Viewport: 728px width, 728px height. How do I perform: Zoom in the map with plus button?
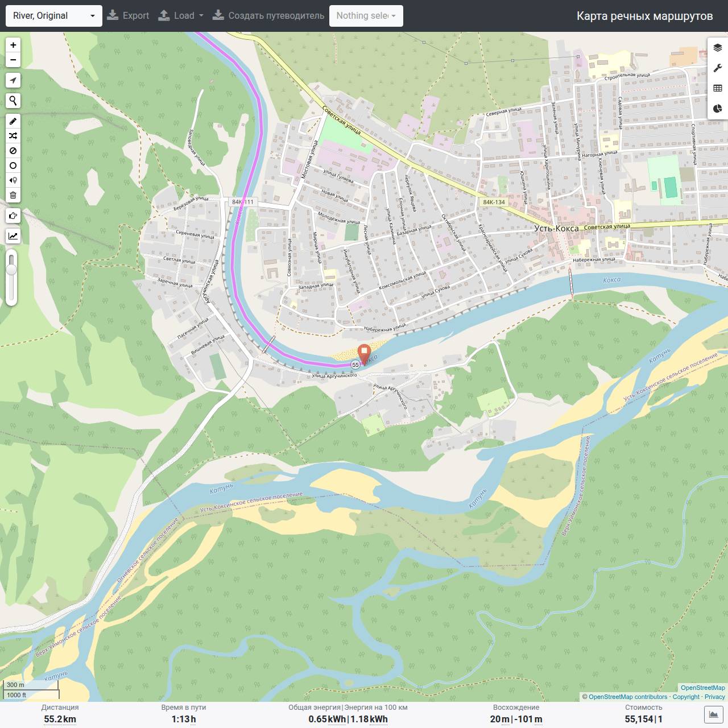[13, 45]
